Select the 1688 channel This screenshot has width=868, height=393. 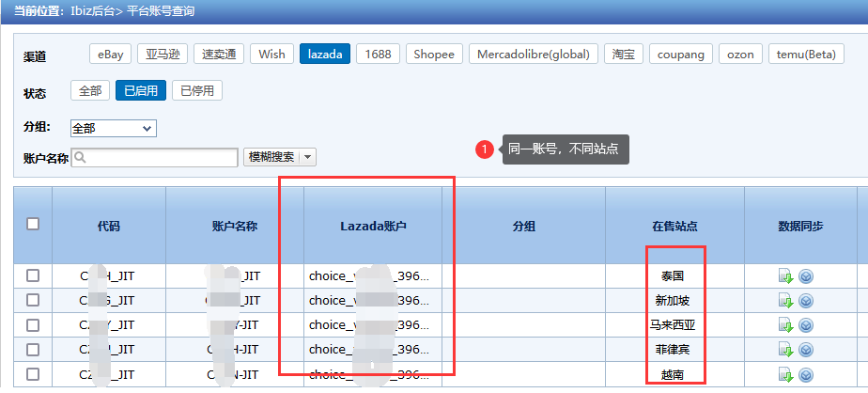pyautogui.click(x=378, y=54)
